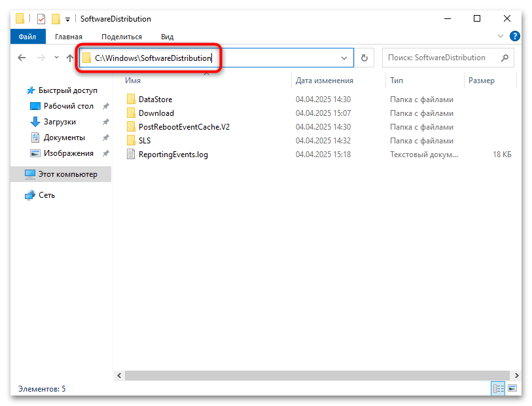This screenshot has height=406, width=532.
Task: Click the address bar folder icon
Action: click(x=87, y=58)
